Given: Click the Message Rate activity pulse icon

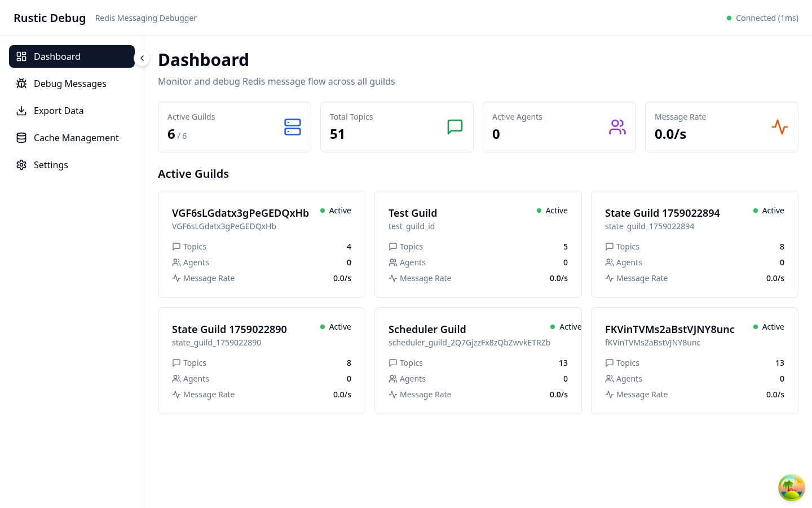Looking at the screenshot, I should click(779, 127).
